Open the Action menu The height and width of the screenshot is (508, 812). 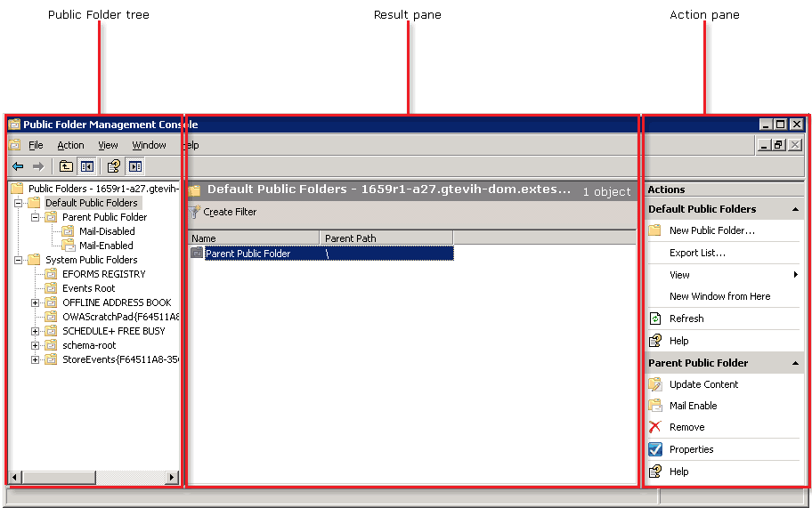(x=70, y=145)
